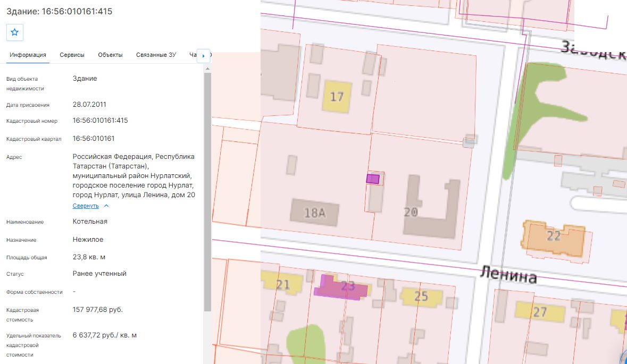Click the name value Котельная
Viewport: 627px width, 364px height.
coord(90,222)
